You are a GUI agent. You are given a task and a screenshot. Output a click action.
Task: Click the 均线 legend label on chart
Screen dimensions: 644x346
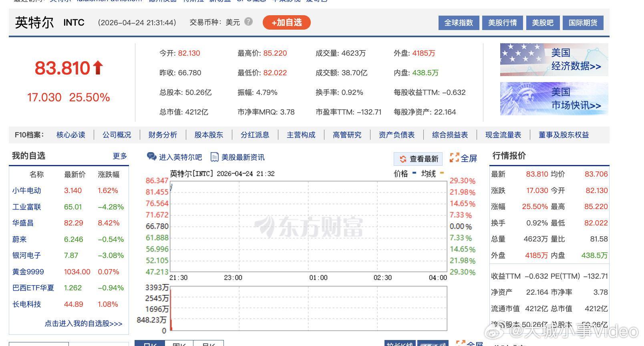429,174
